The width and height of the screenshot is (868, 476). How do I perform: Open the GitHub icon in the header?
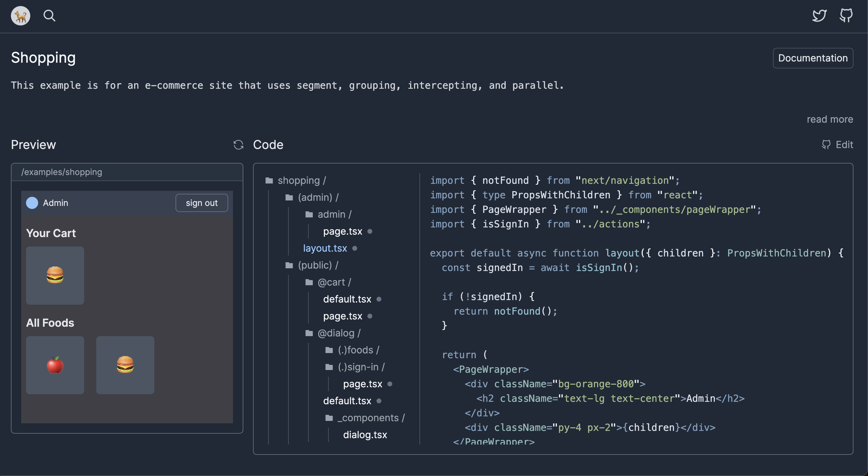846,16
